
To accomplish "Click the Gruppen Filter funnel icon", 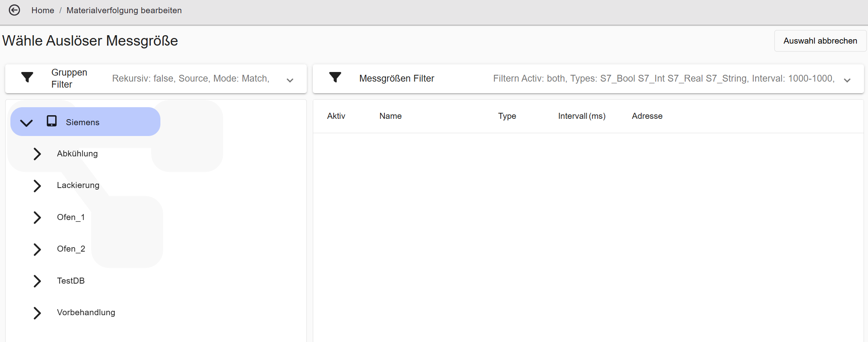I will click(x=27, y=77).
